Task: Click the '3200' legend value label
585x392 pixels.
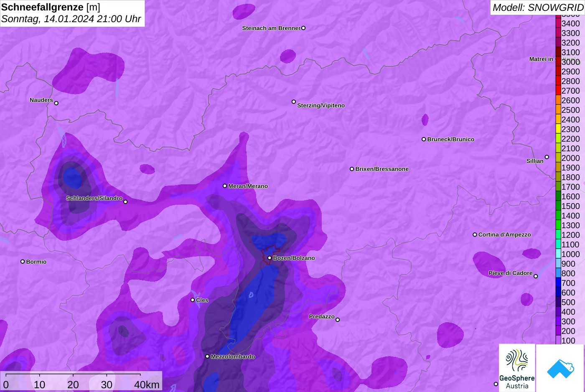Action: pos(571,43)
